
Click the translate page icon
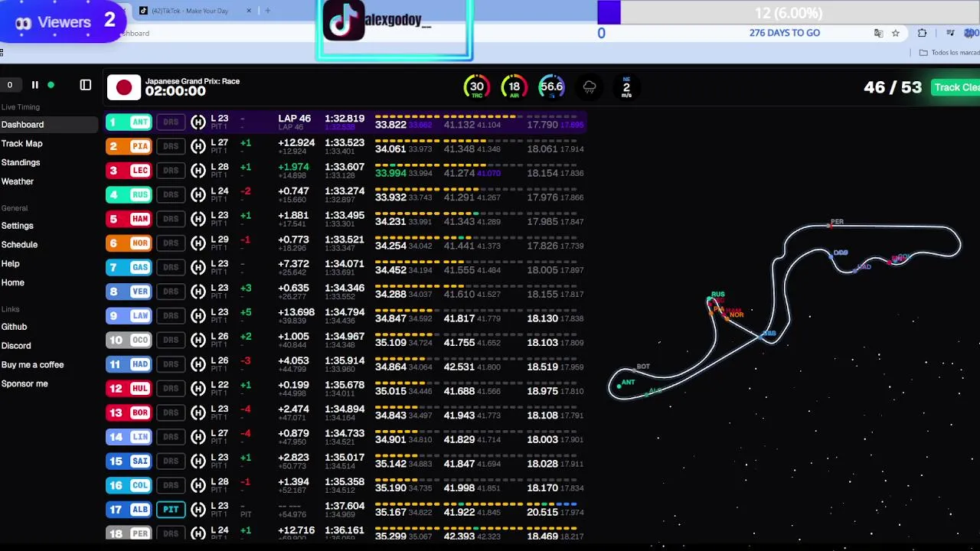click(x=879, y=33)
